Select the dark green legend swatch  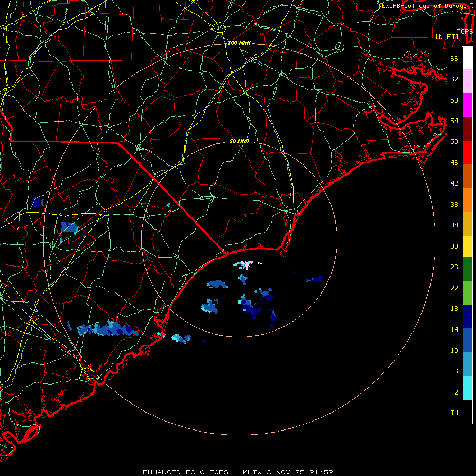[467, 269]
